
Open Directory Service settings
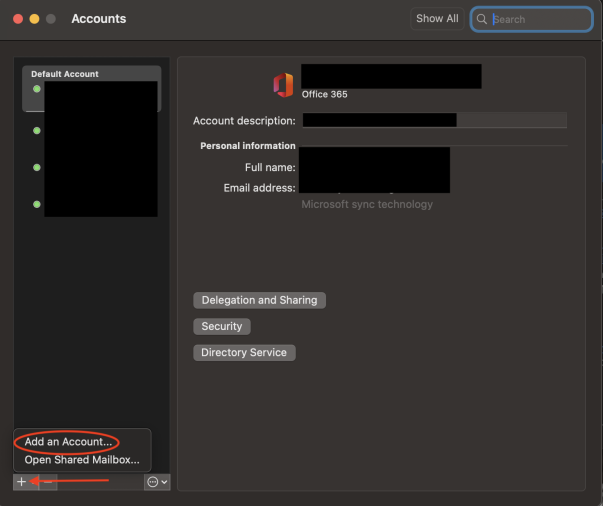coord(244,353)
